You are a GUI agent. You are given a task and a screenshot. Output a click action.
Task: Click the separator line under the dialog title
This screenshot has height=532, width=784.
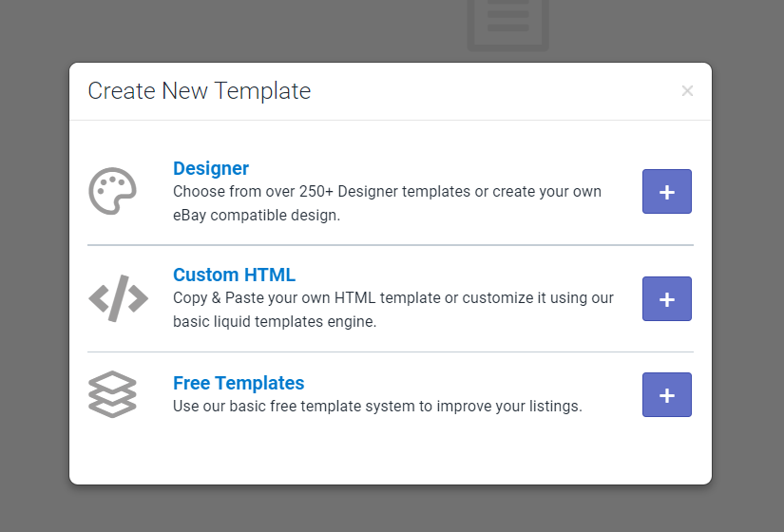point(390,120)
